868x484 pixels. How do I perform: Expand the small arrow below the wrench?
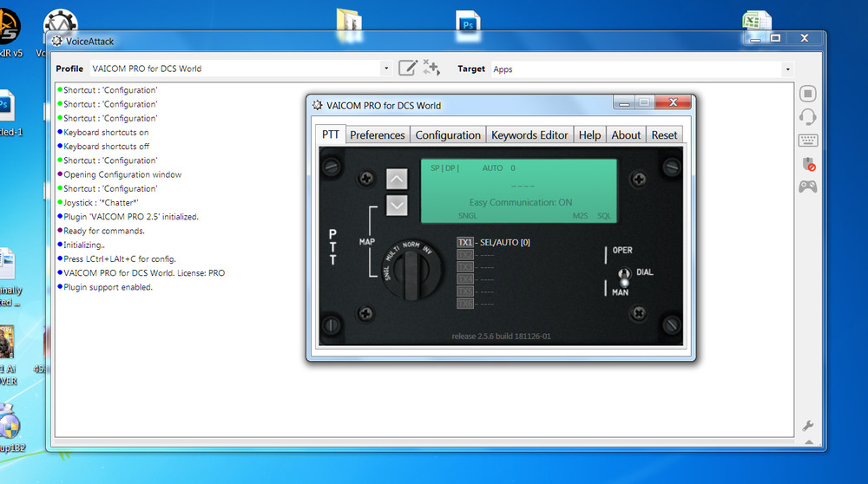pos(809,442)
